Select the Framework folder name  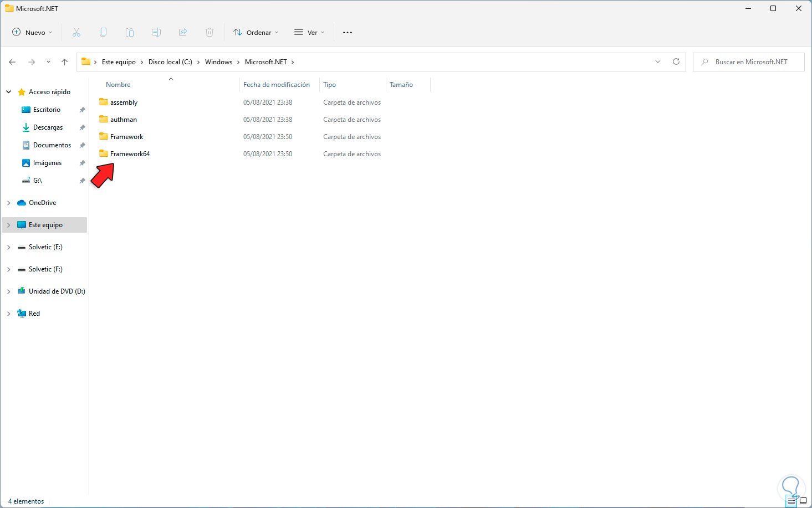pos(126,137)
